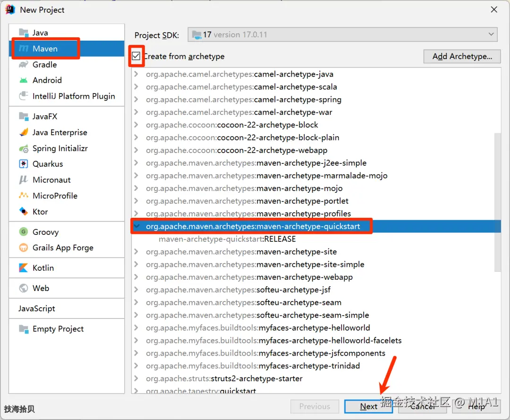Click the Spring Initializr leaf icon
Screen dimensions: 510x420
click(24, 148)
